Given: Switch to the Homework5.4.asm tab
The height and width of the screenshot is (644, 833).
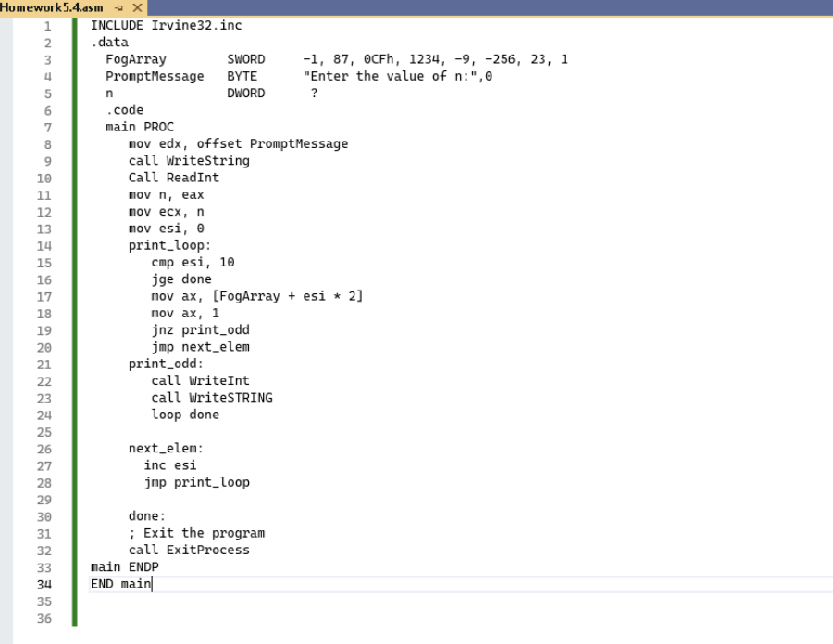Looking at the screenshot, I should coord(51,6).
